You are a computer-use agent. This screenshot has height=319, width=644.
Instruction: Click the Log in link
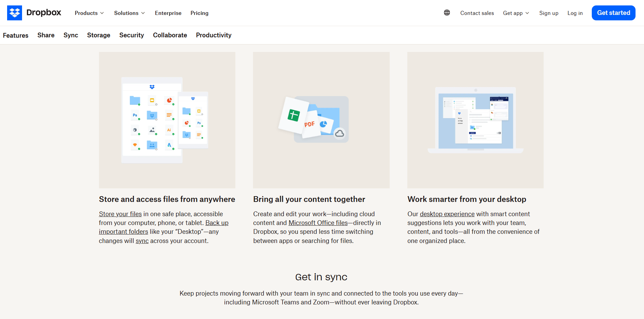[x=575, y=13]
